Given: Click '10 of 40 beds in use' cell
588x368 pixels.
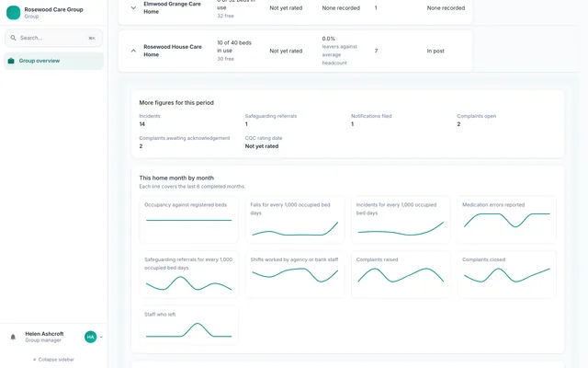Looking at the screenshot, I should click(x=234, y=47).
